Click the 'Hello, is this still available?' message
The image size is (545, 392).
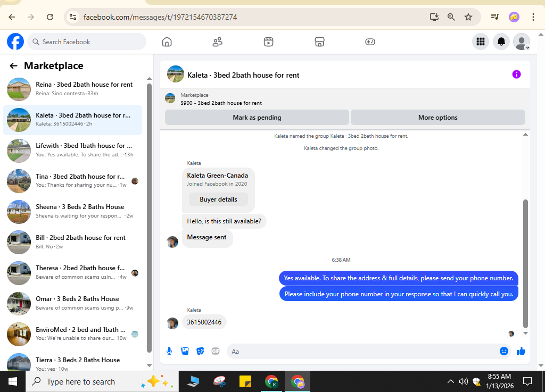pyautogui.click(x=224, y=221)
